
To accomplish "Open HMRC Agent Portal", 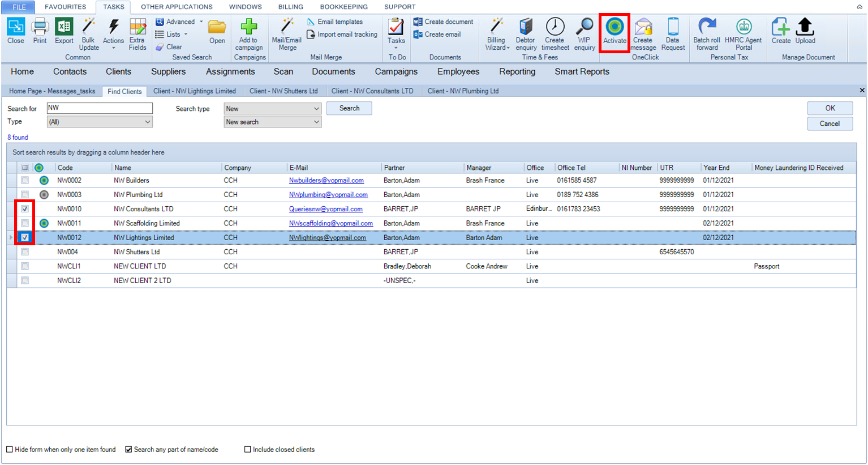I will click(744, 34).
